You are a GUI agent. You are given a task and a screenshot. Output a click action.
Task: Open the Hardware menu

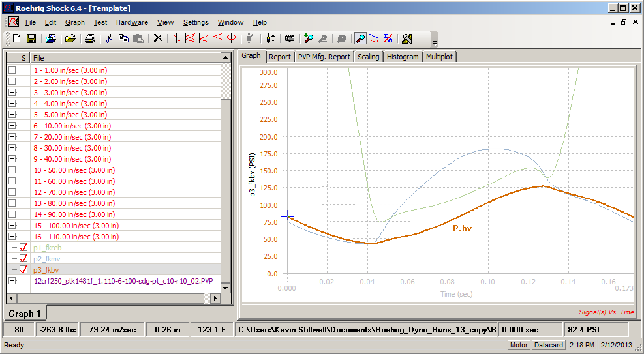pyautogui.click(x=132, y=22)
